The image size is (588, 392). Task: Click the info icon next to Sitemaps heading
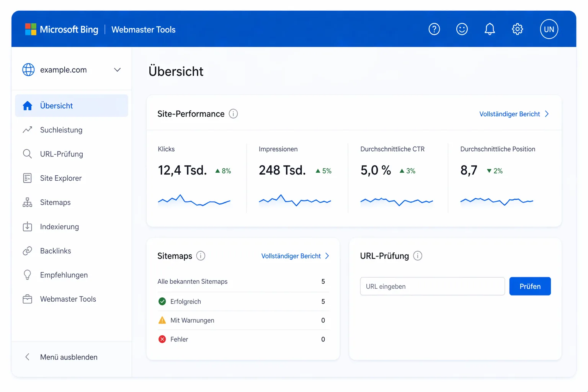pos(201,256)
